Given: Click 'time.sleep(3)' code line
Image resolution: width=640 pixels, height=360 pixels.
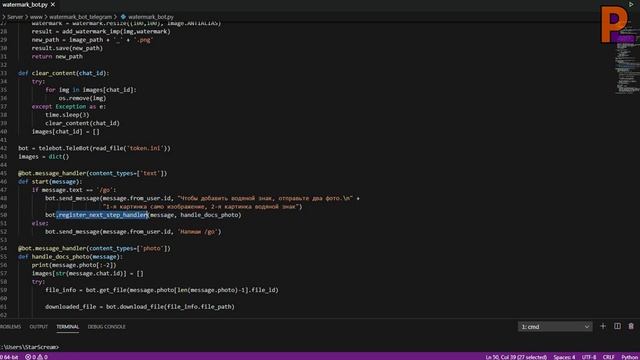Looking at the screenshot, I should (x=67, y=115).
